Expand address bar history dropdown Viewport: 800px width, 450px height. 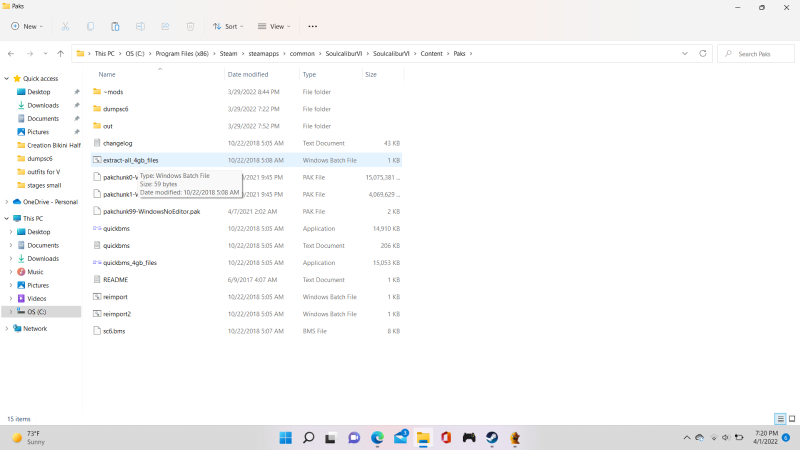685,54
